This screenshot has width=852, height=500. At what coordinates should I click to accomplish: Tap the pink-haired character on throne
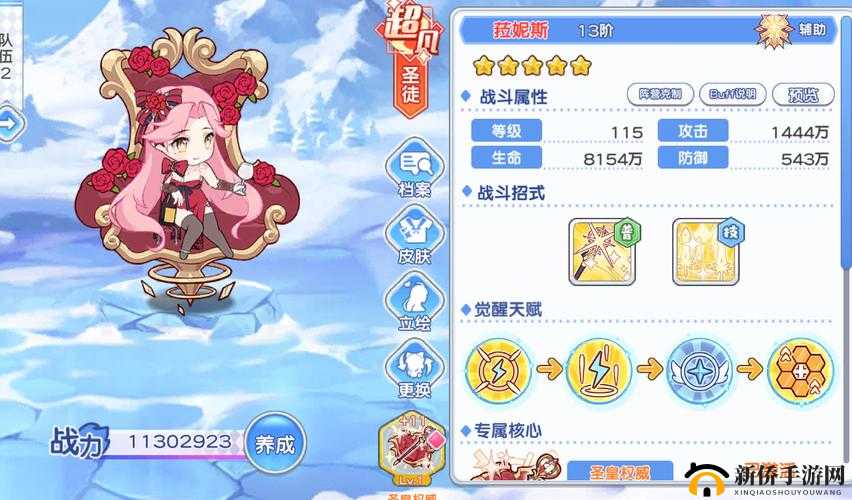click(187, 171)
